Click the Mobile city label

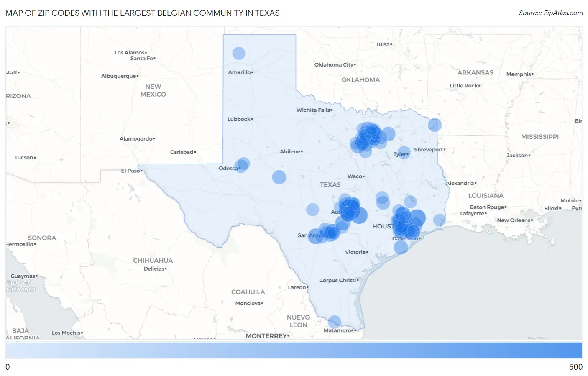pos(570,201)
